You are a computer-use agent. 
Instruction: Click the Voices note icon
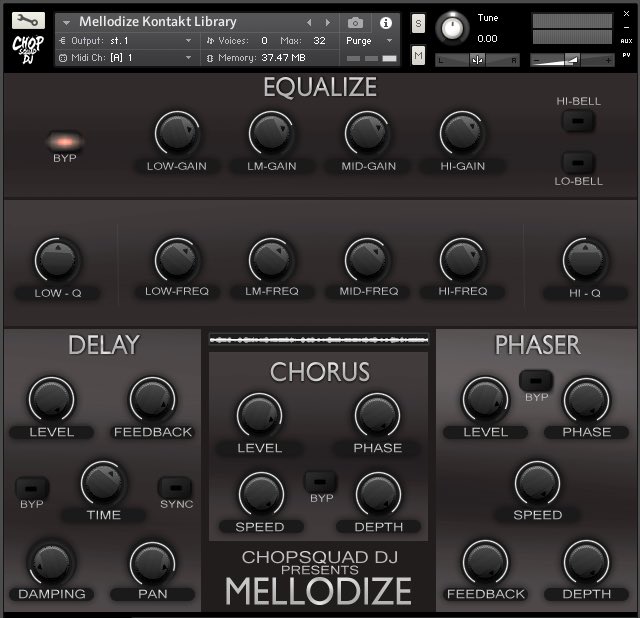click(210, 40)
